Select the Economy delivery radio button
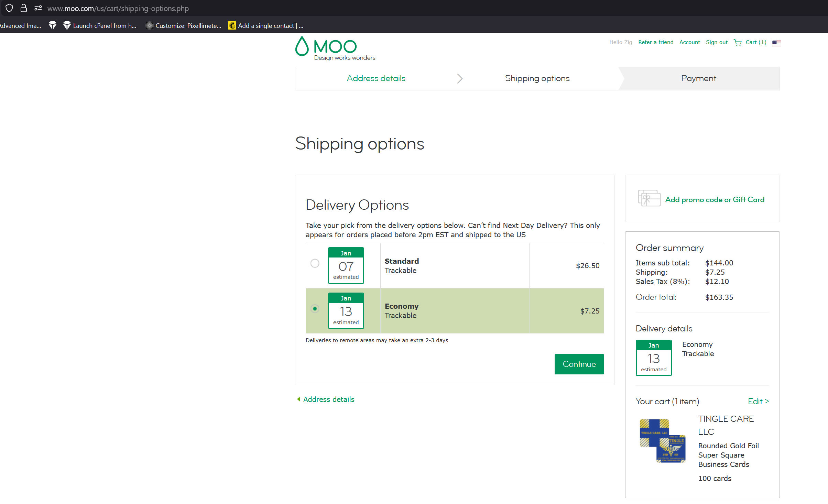 point(315,309)
